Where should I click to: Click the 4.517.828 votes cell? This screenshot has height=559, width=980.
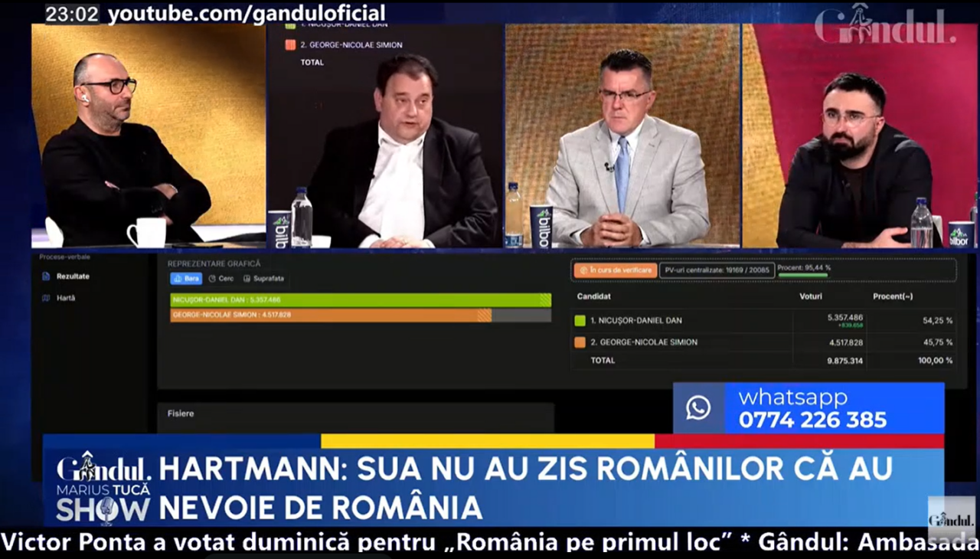pyautogui.click(x=844, y=342)
